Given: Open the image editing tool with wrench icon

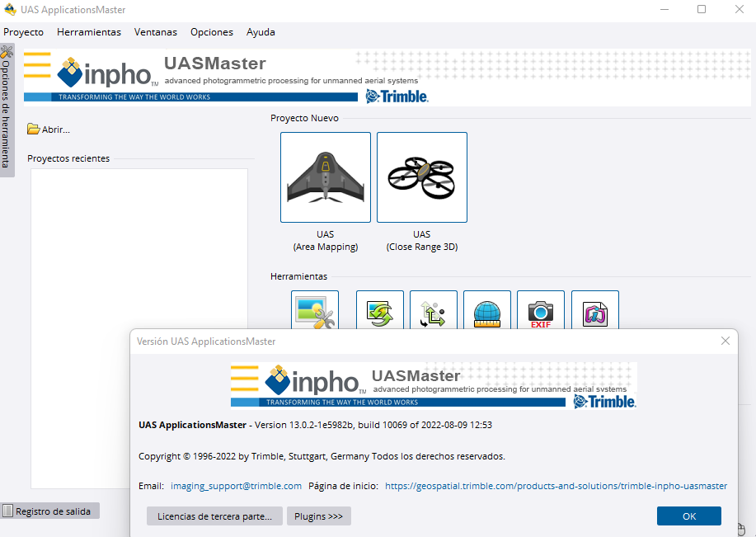Looking at the screenshot, I should click(315, 310).
